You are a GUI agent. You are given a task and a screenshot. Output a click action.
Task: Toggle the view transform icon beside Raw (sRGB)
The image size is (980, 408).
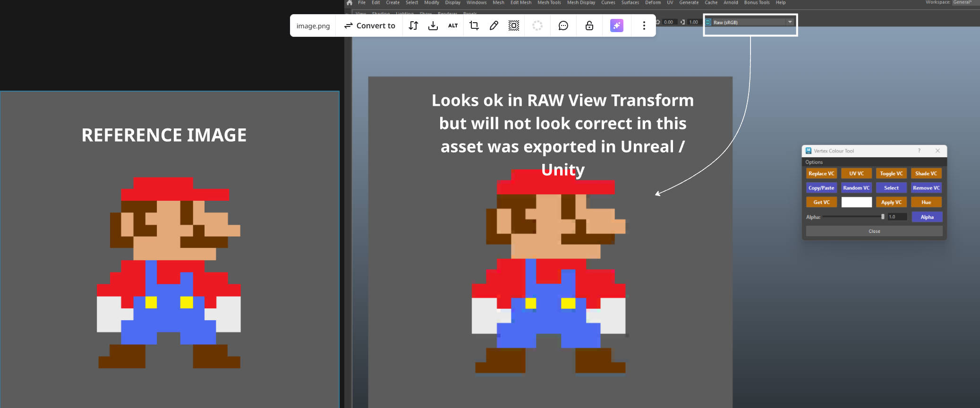click(x=708, y=22)
